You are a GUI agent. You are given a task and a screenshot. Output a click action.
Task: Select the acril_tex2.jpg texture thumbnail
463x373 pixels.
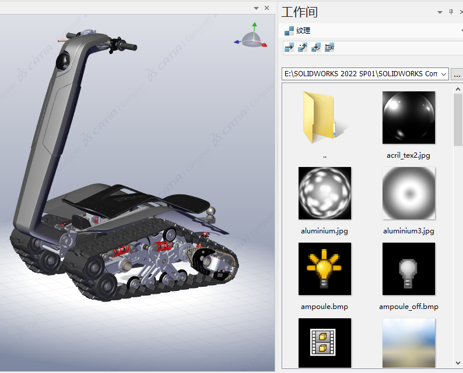pos(409,118)
